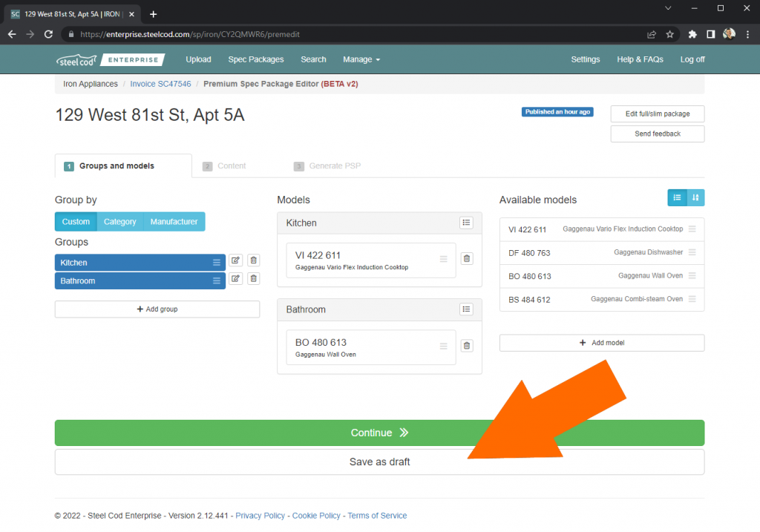Open a new browser tab

click(x=153, y=14)
